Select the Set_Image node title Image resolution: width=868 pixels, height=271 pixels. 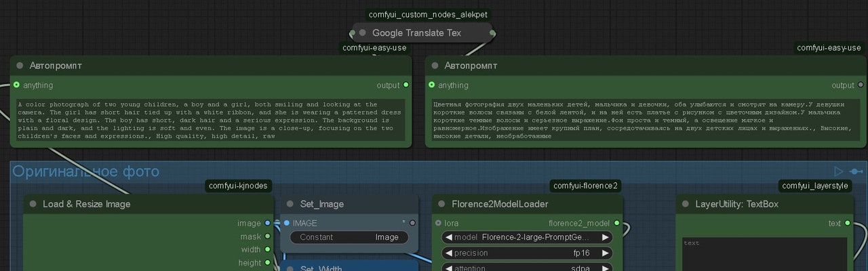[321, 204]
